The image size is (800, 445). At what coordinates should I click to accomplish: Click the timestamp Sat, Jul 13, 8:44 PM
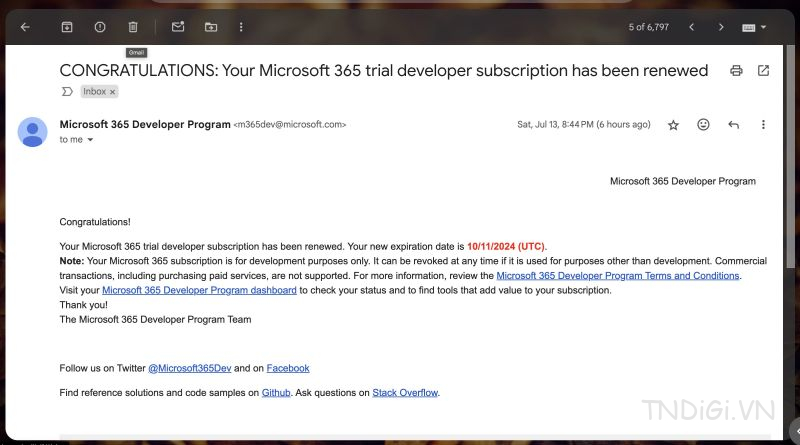tap(555, 125)
